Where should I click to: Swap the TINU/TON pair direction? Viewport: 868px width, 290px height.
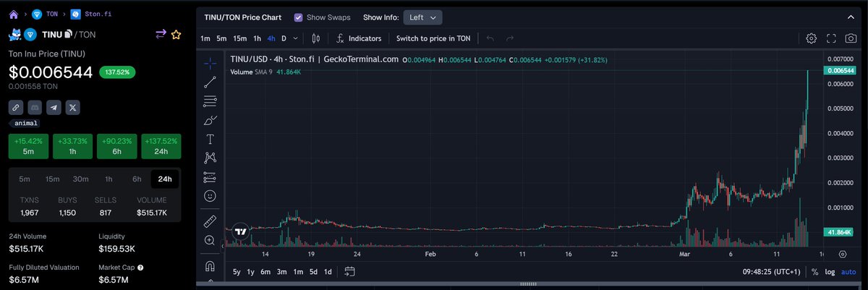[161, 34]
